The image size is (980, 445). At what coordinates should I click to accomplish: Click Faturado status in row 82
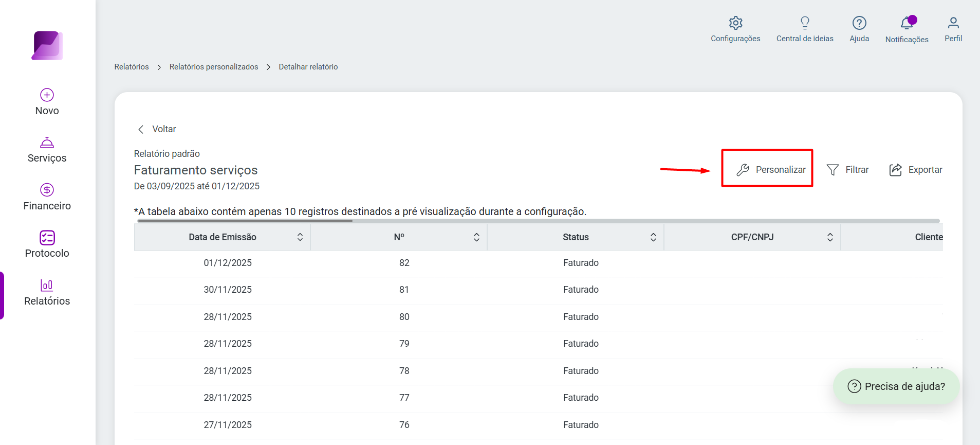pos(581,263)
